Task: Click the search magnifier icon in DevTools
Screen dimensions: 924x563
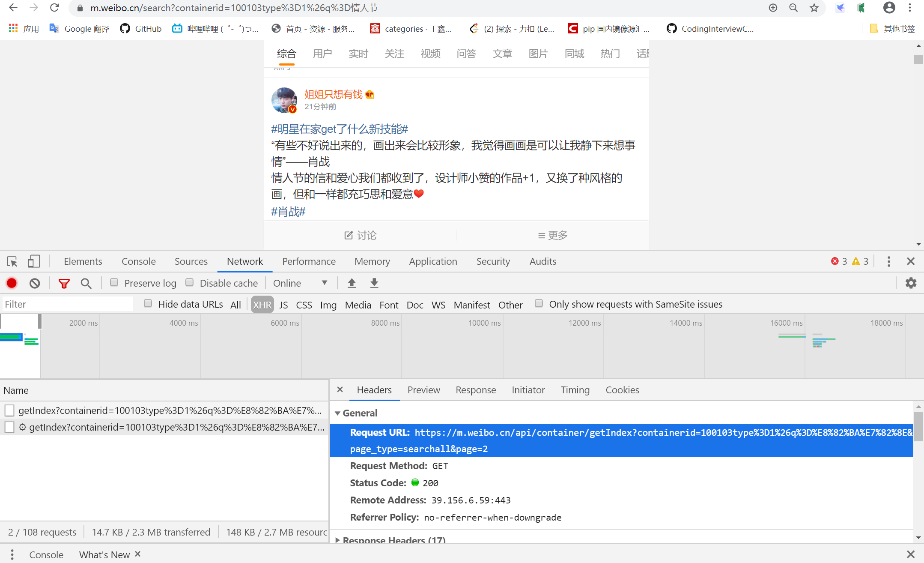Action: tap(86, 284)
